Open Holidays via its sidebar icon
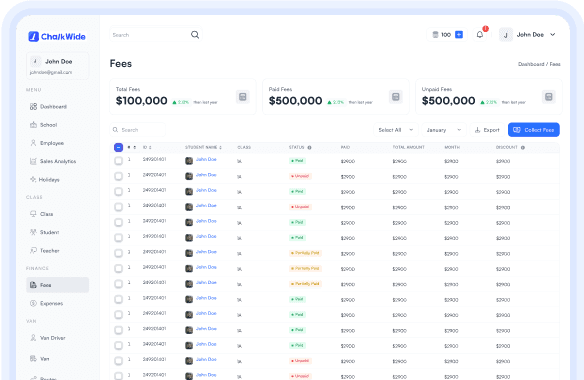Image resolution: width=584 pixels, height=380 pixels. 33,179
